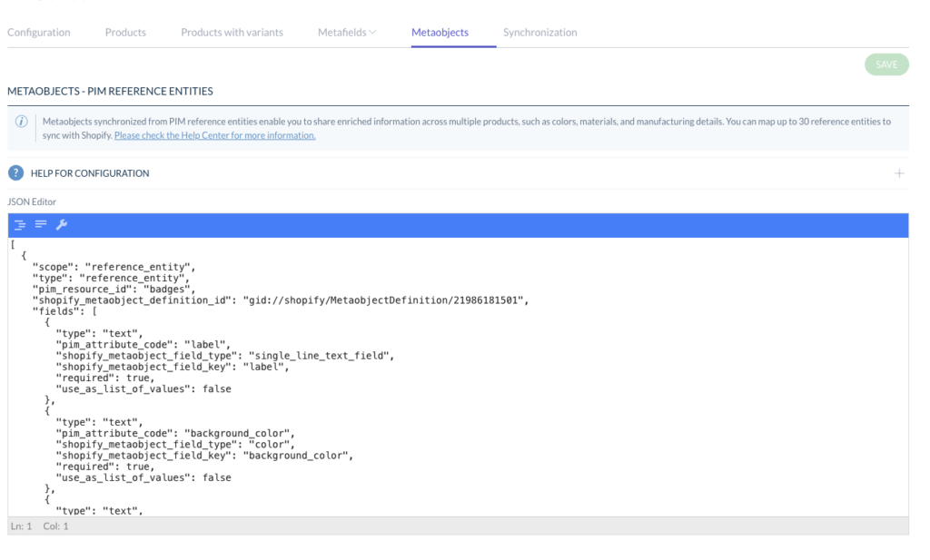Place cursor on shopify_metaobject_definition_id line

[x=280, y=300]
